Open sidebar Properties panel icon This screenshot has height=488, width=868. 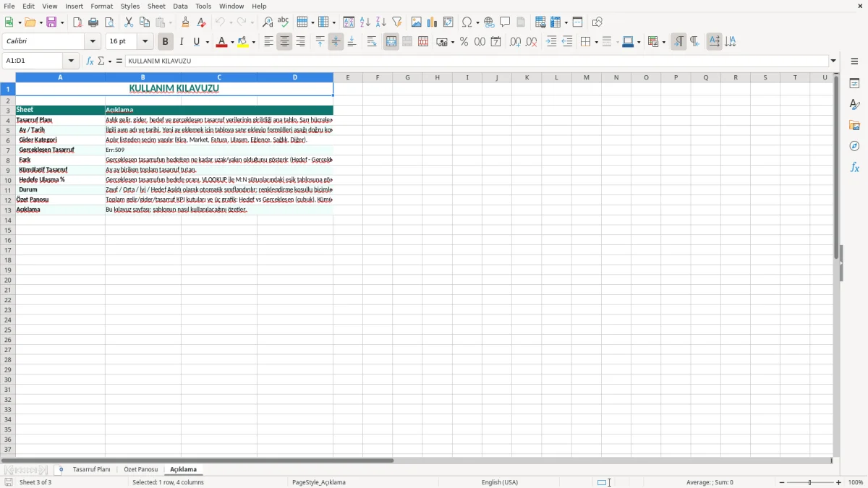coord(854,84)
